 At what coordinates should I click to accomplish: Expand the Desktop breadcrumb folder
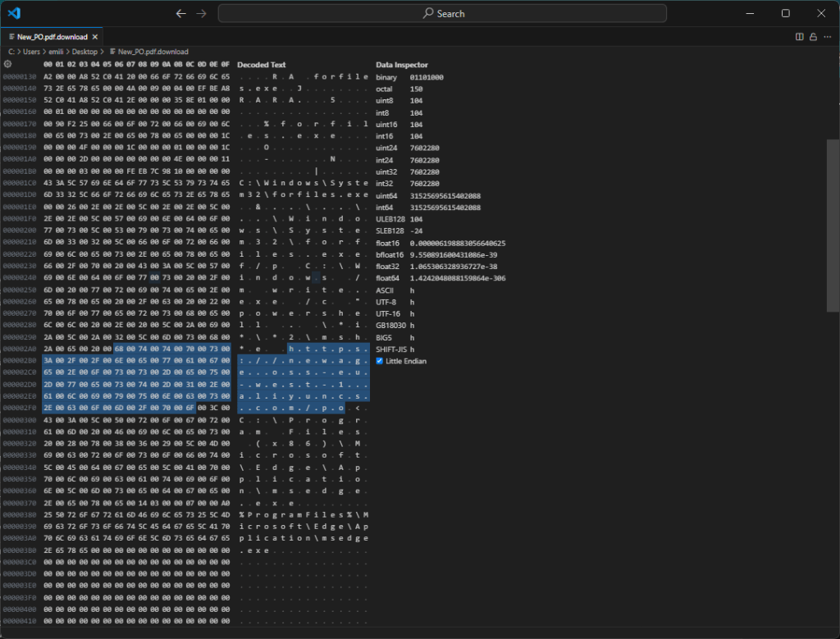[84, 52]
